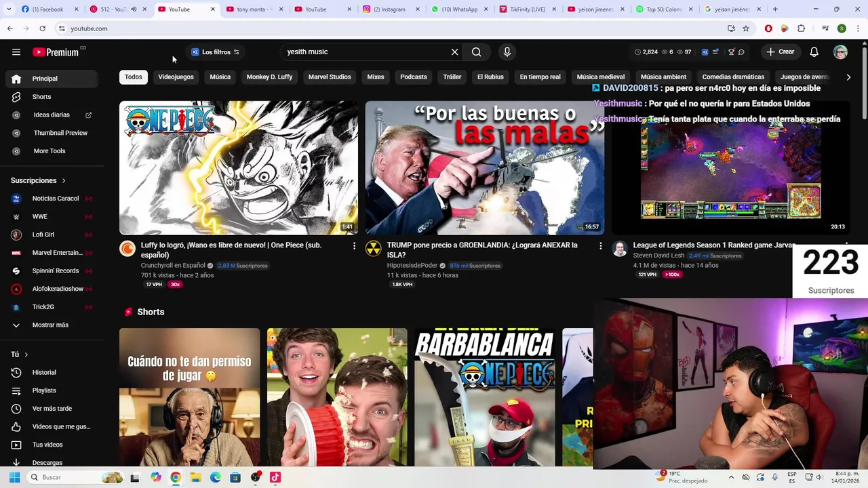Open the Trump Groenlandia video thumbnail
The width and height of the screenshot is (868, 488).
[x=485, y=167]
